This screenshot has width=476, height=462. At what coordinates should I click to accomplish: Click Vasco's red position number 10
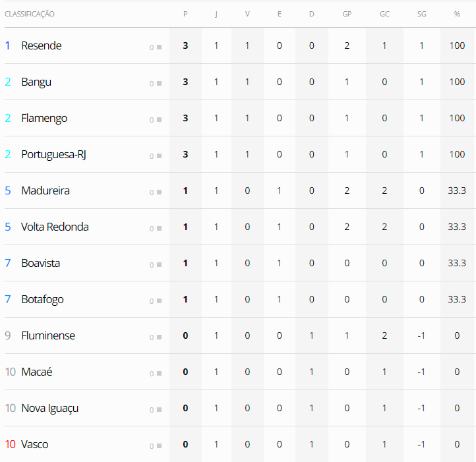[x=10, y=444]
